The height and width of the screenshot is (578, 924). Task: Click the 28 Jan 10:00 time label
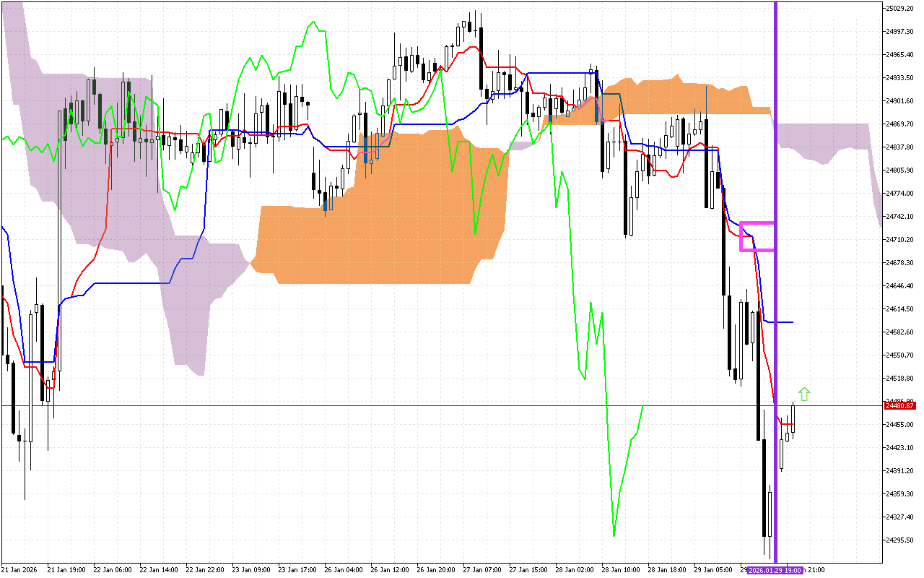pyautogui.click(x=621, y=570)
